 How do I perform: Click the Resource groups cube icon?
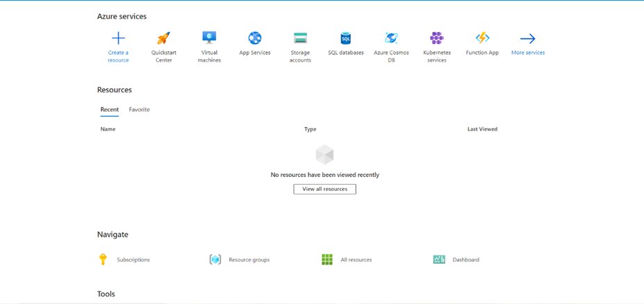[x=215, y=260]
